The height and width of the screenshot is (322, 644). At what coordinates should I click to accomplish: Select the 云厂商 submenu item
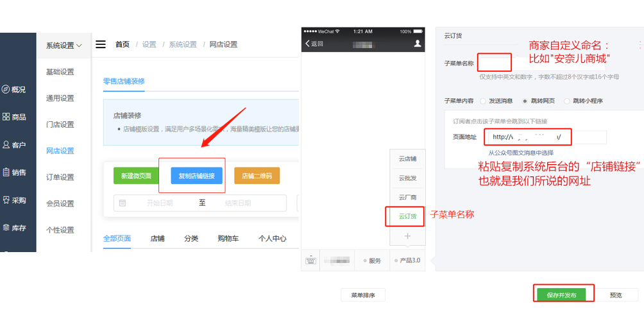407,198
